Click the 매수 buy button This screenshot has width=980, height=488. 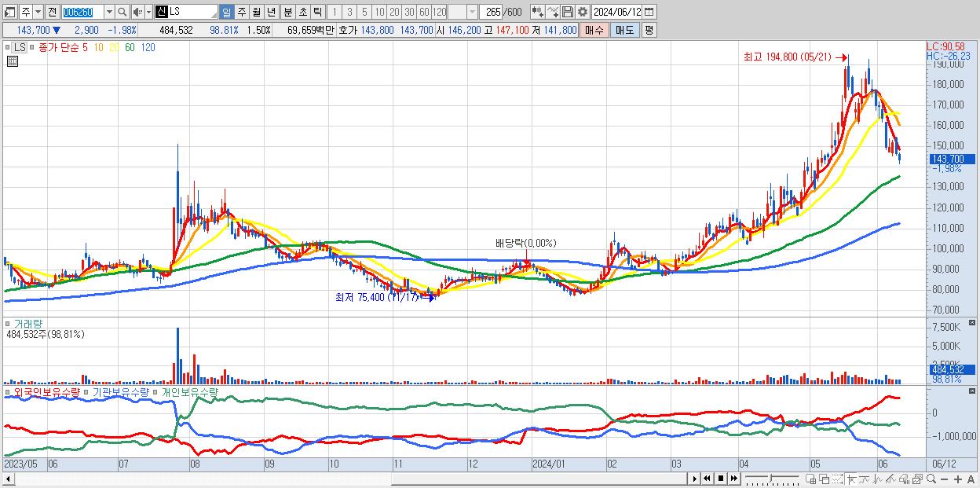click(x=594, y=30)
